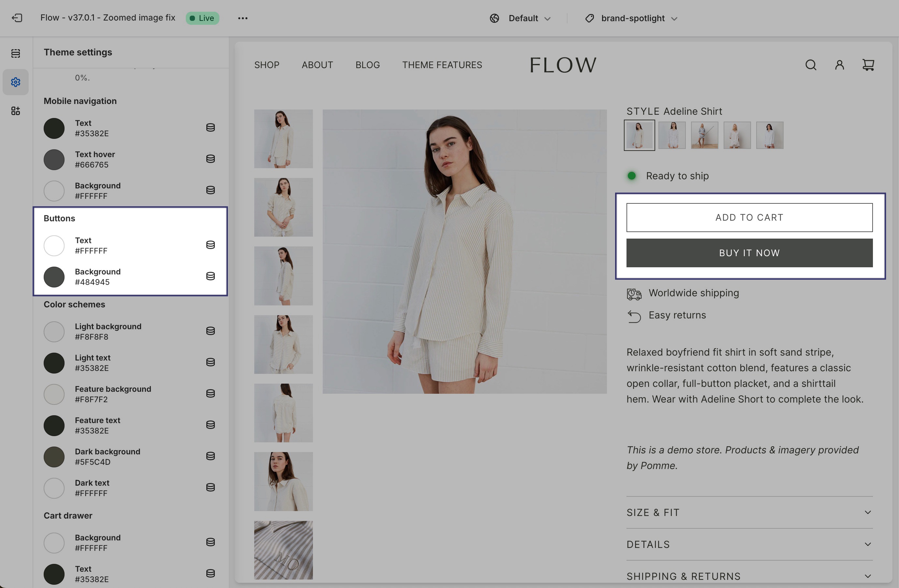This screenshot has height=588, width=899.
Task: Click dynamic source icon for Buttons Text
Action: click(210, 245)
